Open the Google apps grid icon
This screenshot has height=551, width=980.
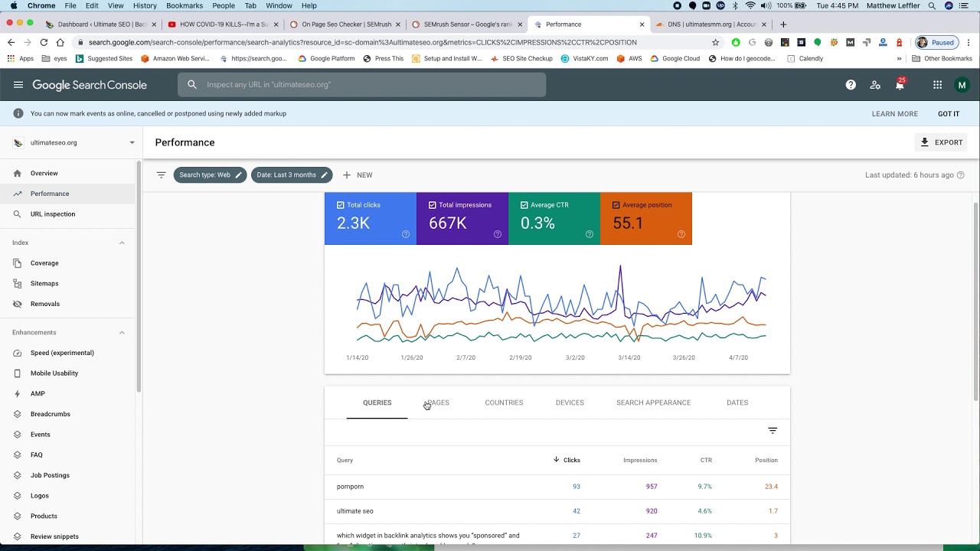(x=937, y=85)
